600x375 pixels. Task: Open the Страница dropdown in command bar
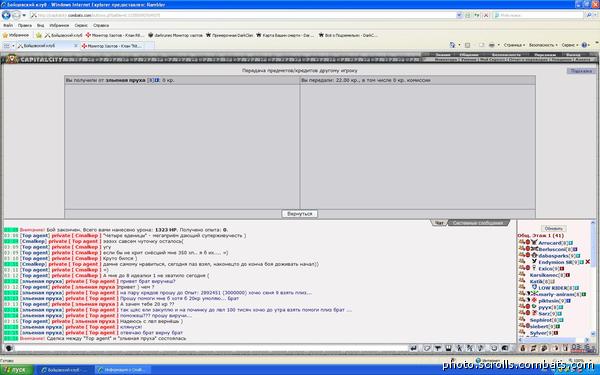(514, 45)
